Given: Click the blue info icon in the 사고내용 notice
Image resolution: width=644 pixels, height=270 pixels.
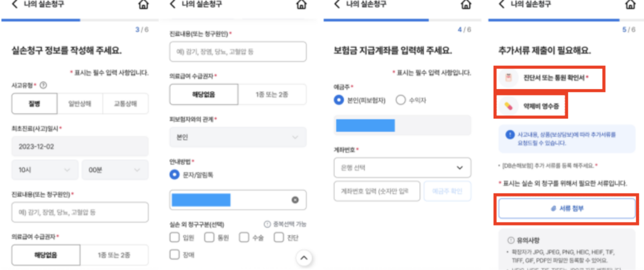Looking at the screenshot, I should click(x=509, y=134).
